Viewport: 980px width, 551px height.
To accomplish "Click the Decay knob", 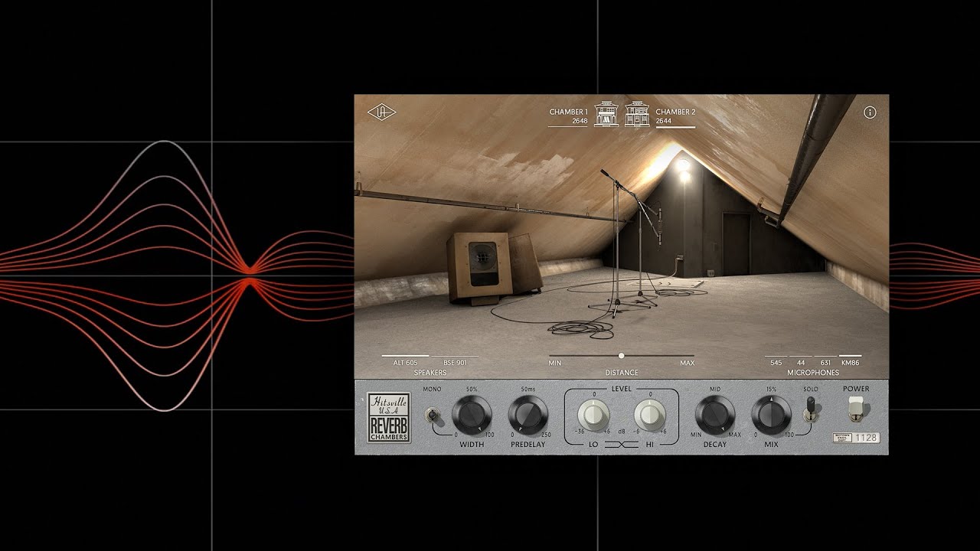I will [715, 416].
